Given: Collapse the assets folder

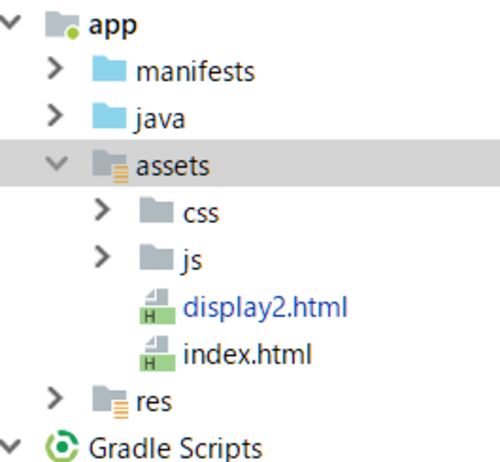Looking at the screenshot, I should click(57, 163).
